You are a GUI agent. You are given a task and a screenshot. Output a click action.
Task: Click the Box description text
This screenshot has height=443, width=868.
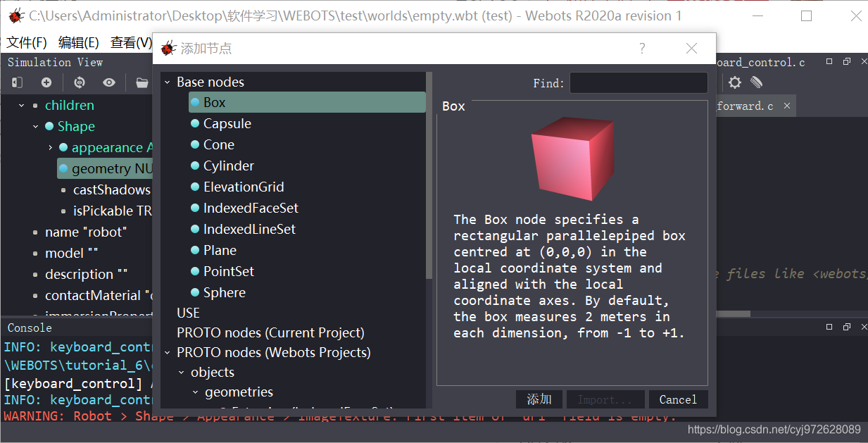point(569,276)
